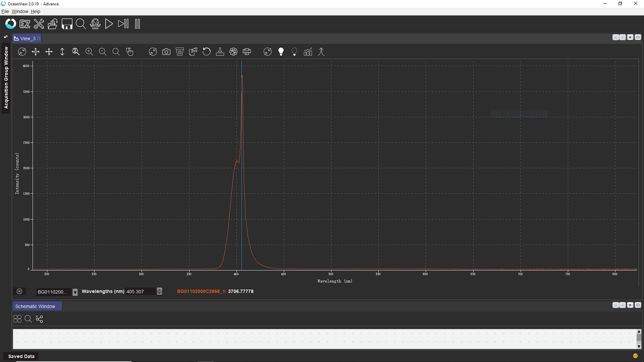This screenshot has height=362, width=644.
Task: Click the plain magnifier zoom region icon
Action: click(x=116, y=52)
